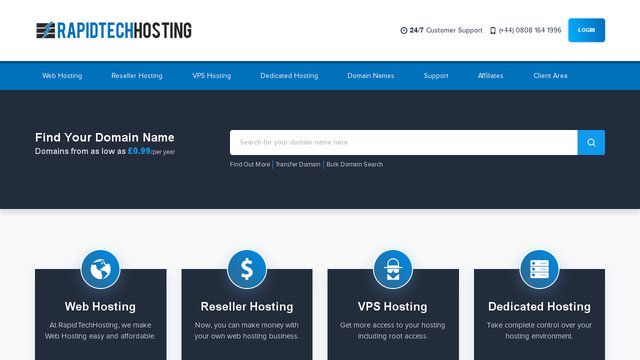Viewport: 640px width, 360px height.
Task: Click 'Take complete control over your' description
Action: [x=539, y=325]
